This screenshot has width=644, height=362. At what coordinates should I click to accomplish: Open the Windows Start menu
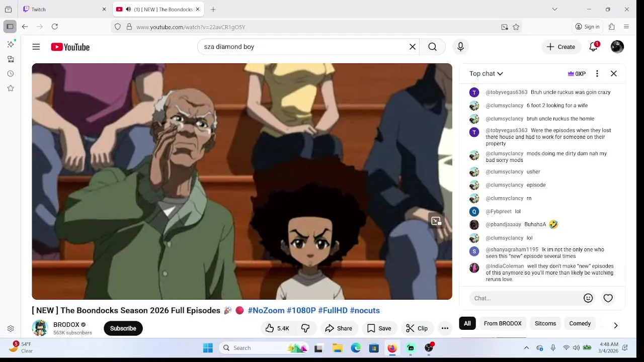coord(208,348)
